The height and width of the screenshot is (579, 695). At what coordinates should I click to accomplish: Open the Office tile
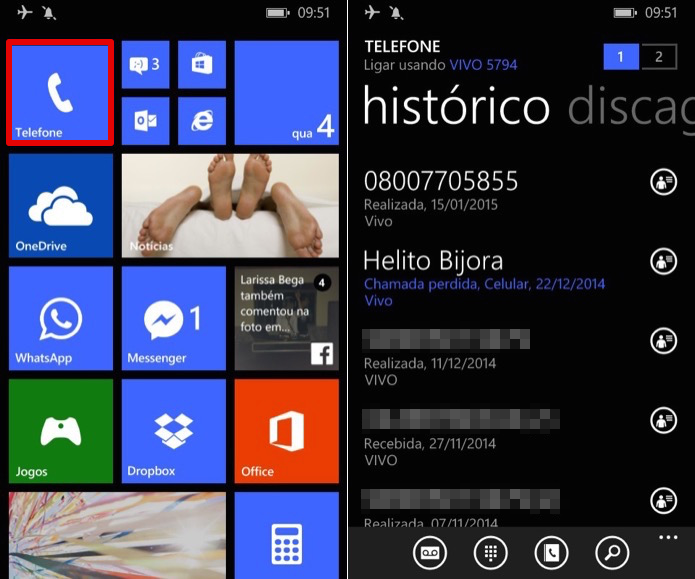pyautogui.click(x=287, y=431)
